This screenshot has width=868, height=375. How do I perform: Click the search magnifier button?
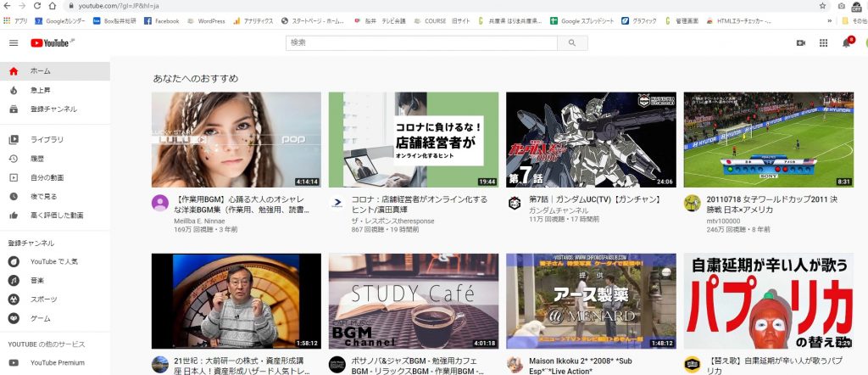pos(572,43)
